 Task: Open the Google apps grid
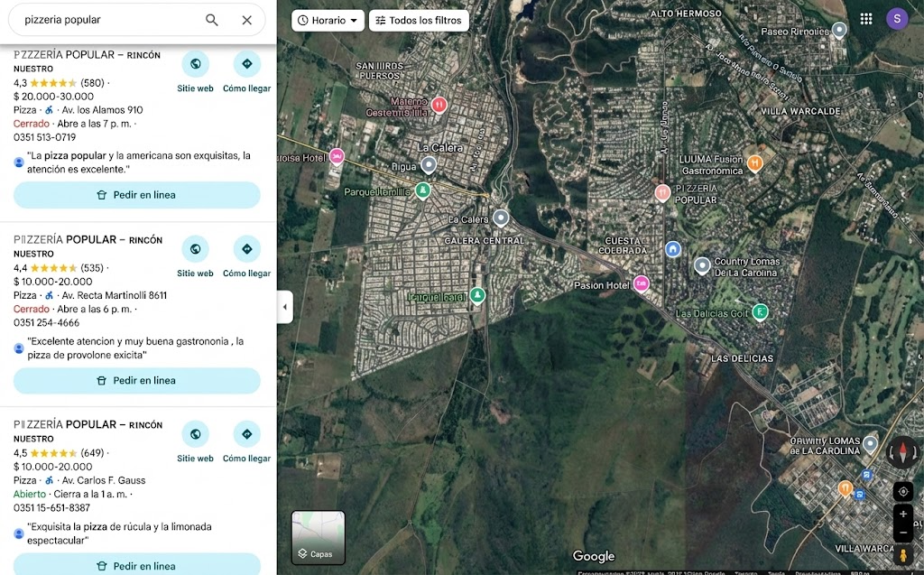click(864, 18)
